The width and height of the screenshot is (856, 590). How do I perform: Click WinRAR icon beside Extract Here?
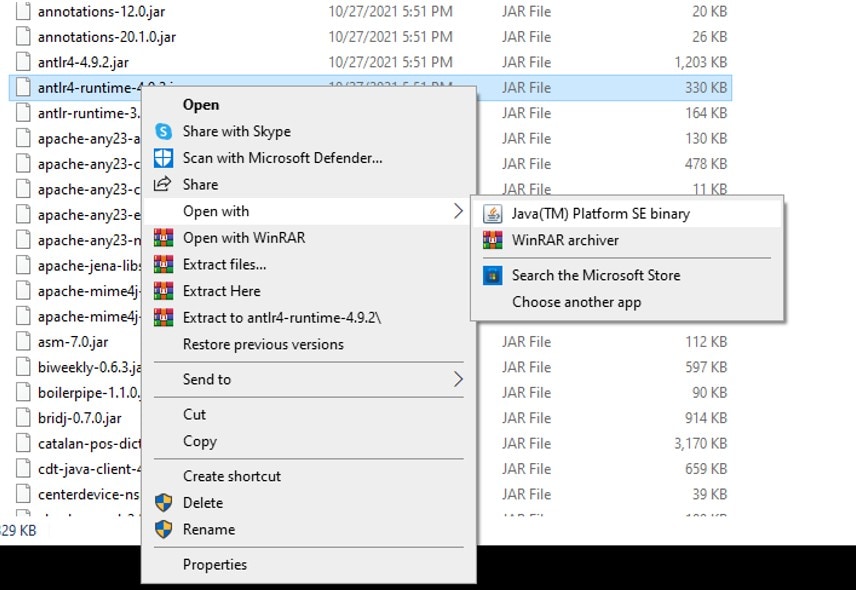[163, 291]
